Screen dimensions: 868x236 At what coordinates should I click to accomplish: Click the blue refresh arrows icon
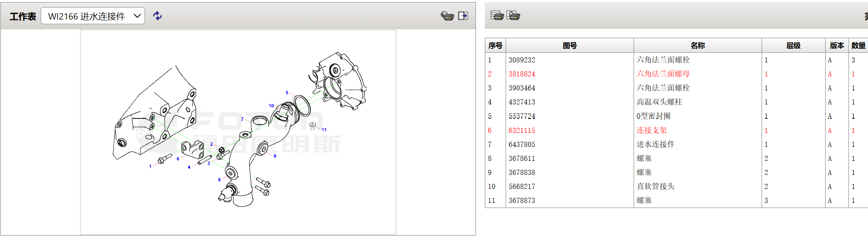157,16
